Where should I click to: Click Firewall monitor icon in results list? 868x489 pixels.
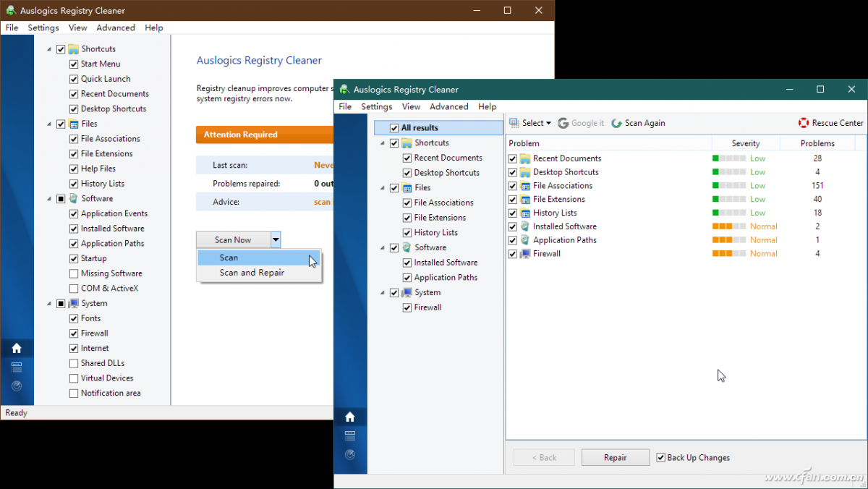pos(525,254)
